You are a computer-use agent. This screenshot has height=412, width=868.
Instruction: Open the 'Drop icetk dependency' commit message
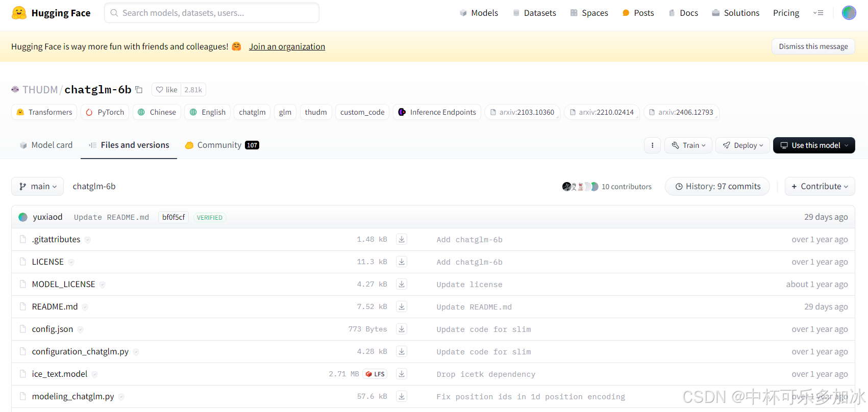click(x=486, y=374)
